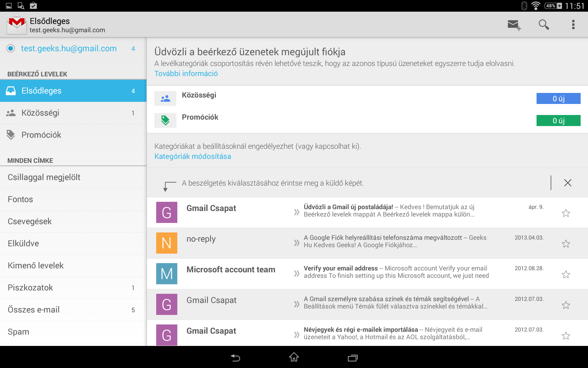Image resolution: width=588 pixels, height=368 pixels.
Task: Open the Spam folder
Action: [x=73, y=332]
